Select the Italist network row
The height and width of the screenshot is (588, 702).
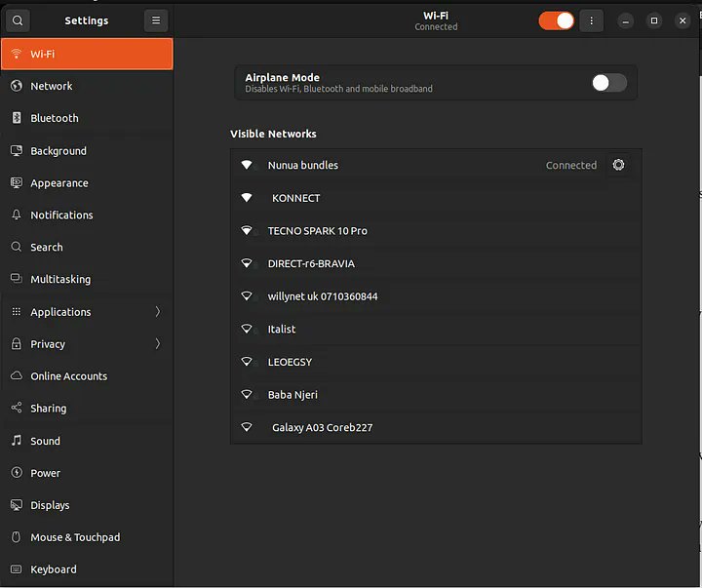pos(436,329)
